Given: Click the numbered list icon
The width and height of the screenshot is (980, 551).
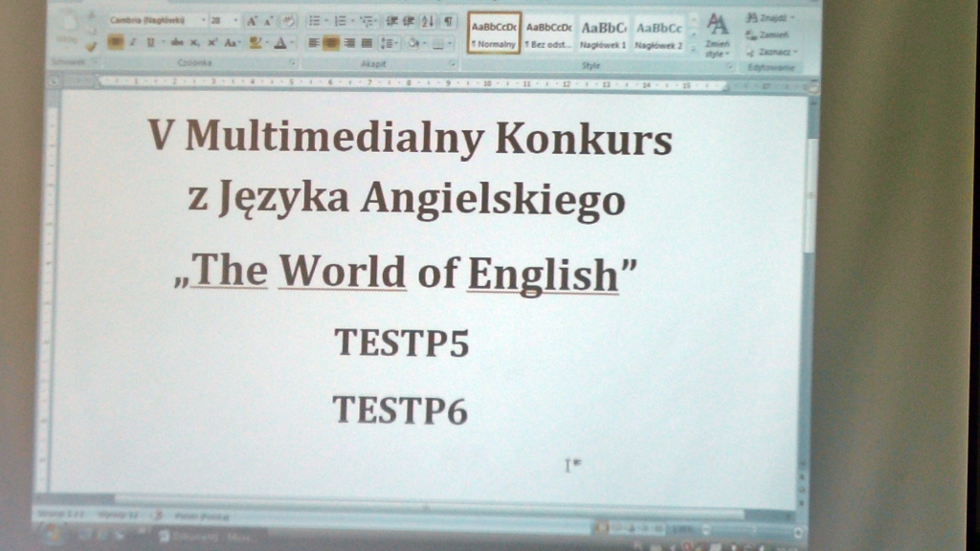Looking at the screenshot, I should pyautogui.click(x=341, y=21).
